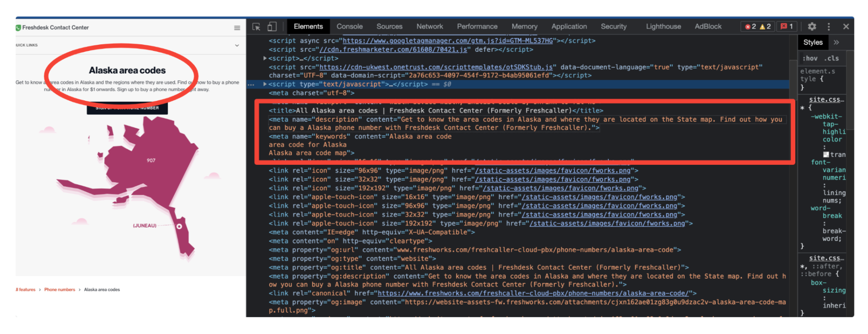Toggle the .cls class editor
868x334 pixels.
(831, 58)
